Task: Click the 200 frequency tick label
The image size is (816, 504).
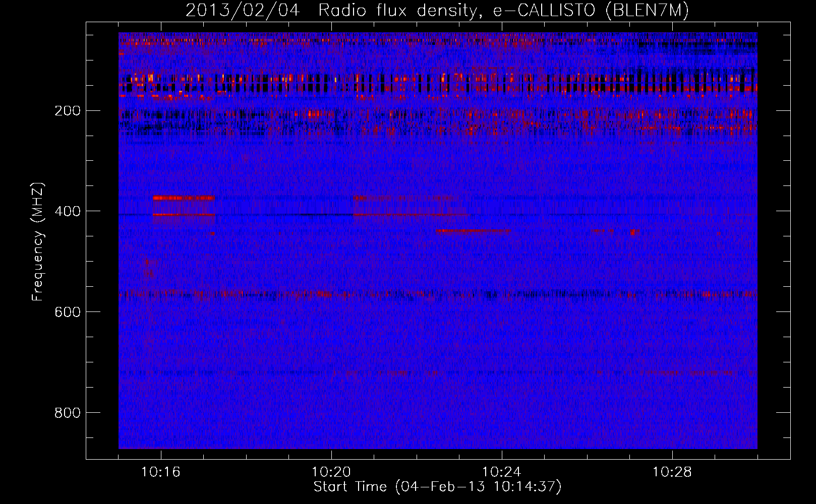Action: 67,110
